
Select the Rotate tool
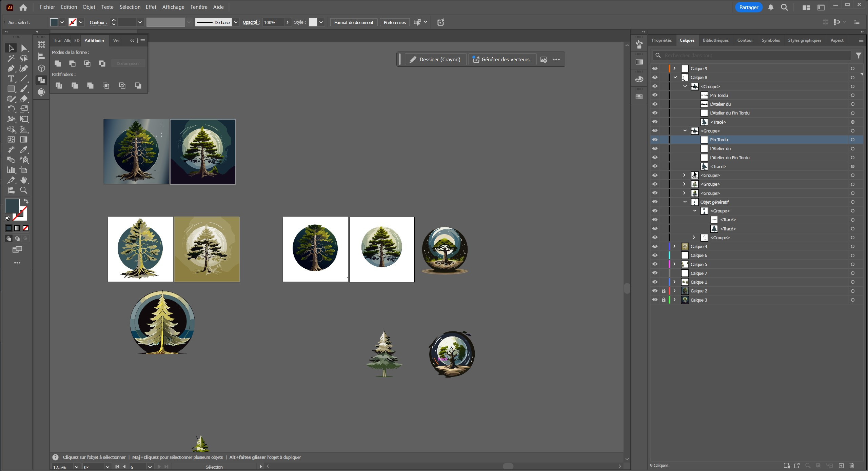pyautogui.click(x=11, y=109)
